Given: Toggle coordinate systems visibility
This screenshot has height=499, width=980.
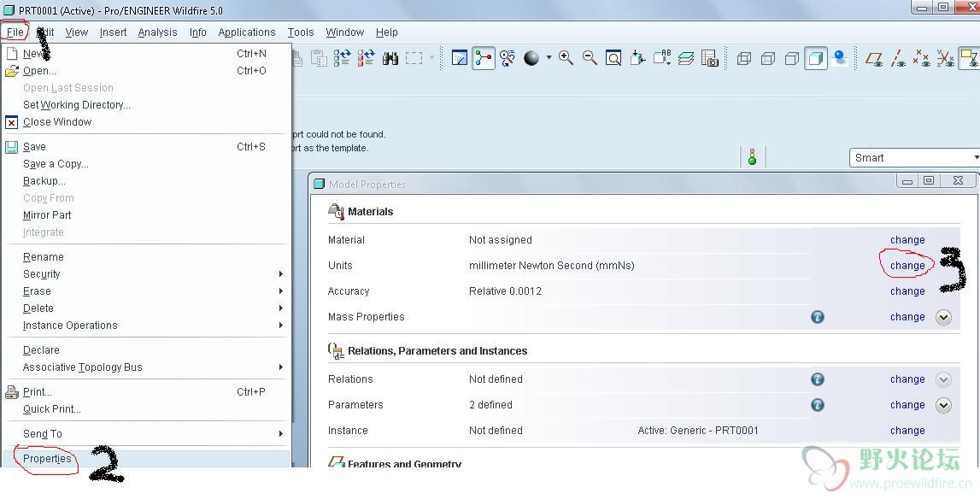Looking at the screenshot, I should (x=945, y=58).
